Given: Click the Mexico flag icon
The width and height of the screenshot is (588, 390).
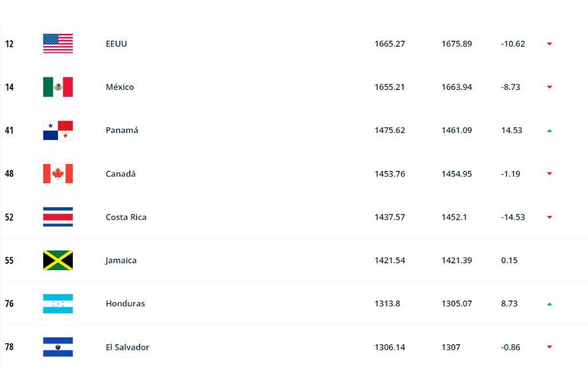Looking at the screenshot, I should pyautogui.click(x=58, y=87).
